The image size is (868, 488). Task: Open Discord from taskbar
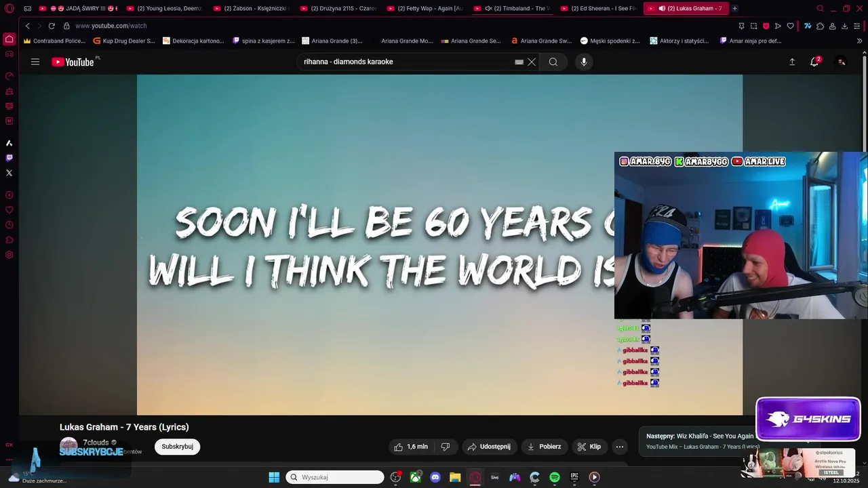pos(435,477)
